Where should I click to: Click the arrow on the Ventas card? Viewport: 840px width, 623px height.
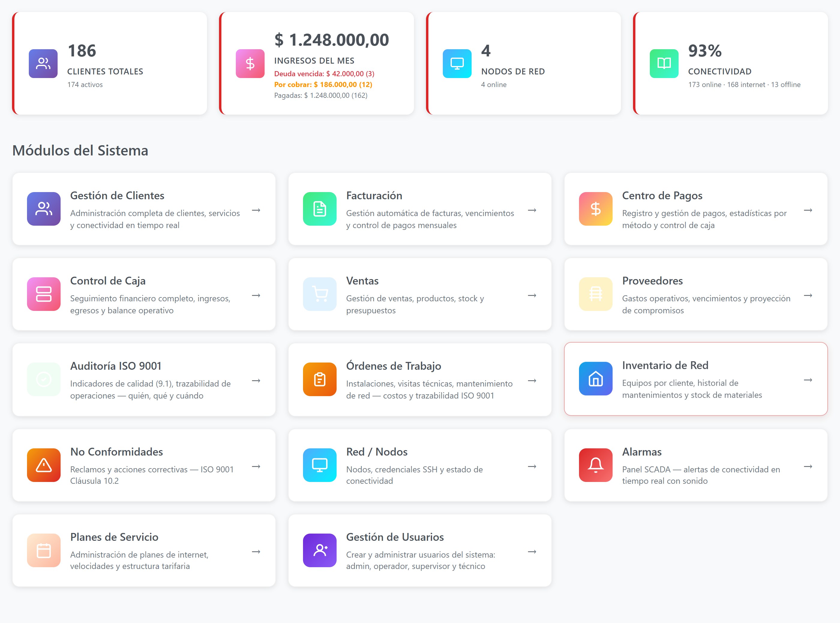(x=532, y=295)
